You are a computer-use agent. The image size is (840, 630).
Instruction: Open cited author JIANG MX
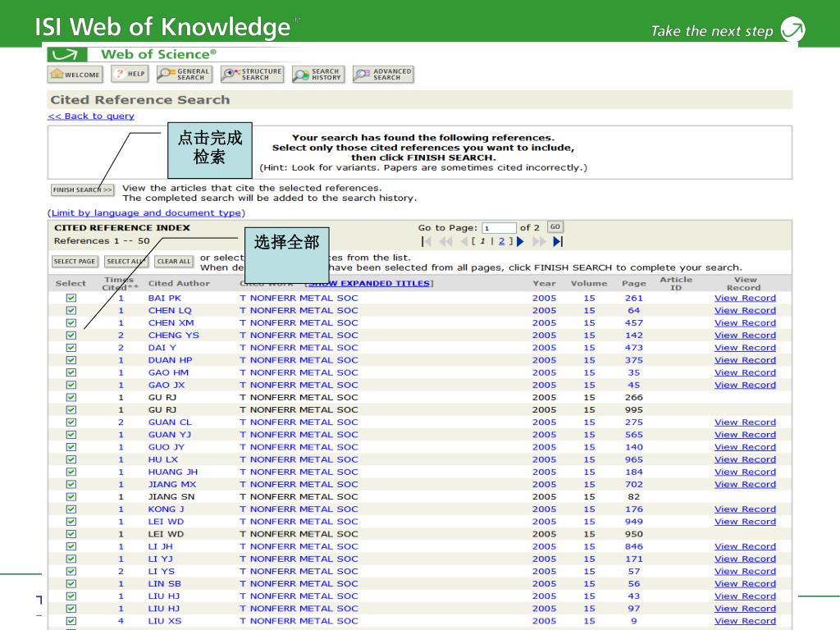point(172,484)
